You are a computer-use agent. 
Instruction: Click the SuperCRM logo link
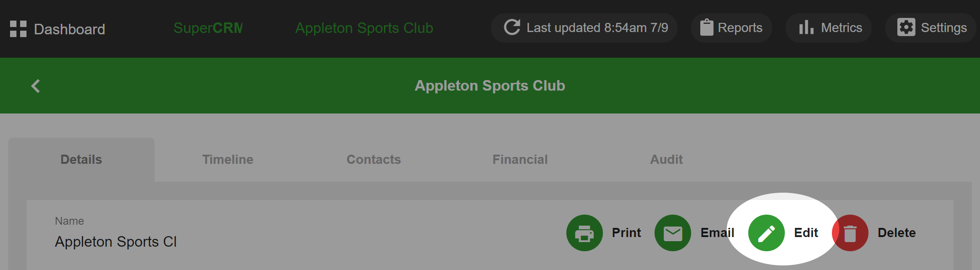tap(208, 28)
